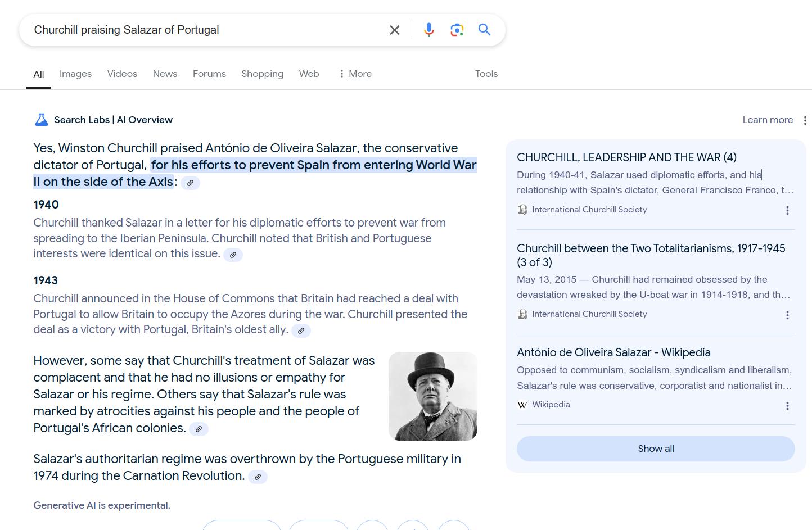
Task: Open source link after 1940 paragraph
Action: tap(233, 255)
